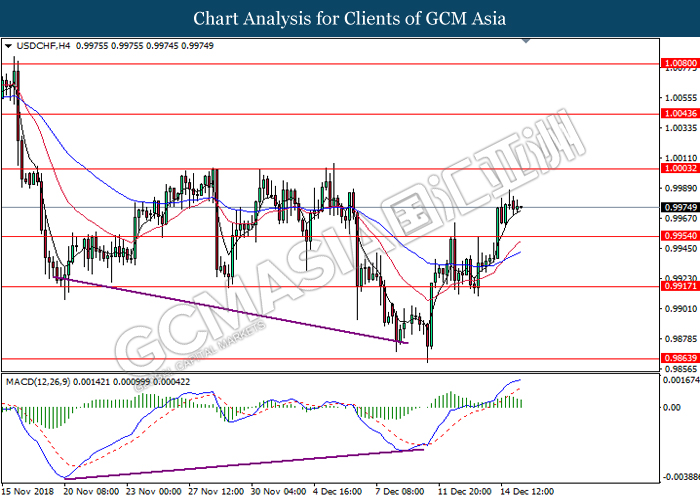Click the 11 Dec 20:00 time label
Screen dimensions: 700x500
[465, 492]
